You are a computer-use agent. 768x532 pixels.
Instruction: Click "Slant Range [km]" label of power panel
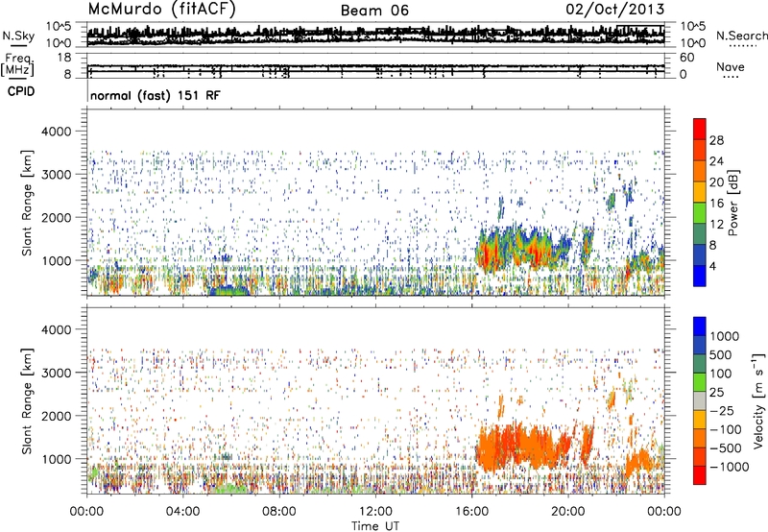[x=27, y=203]
